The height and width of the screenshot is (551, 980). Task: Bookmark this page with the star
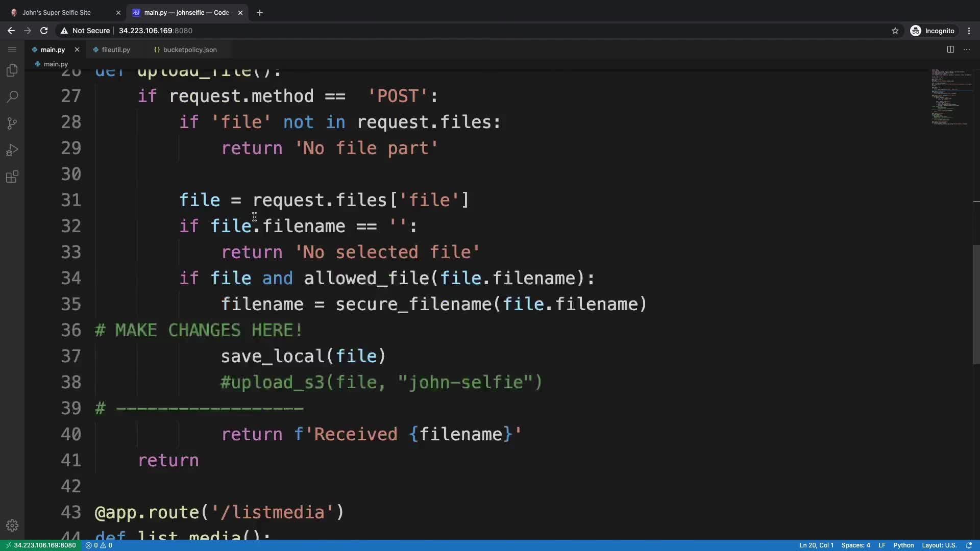(895, 31)
